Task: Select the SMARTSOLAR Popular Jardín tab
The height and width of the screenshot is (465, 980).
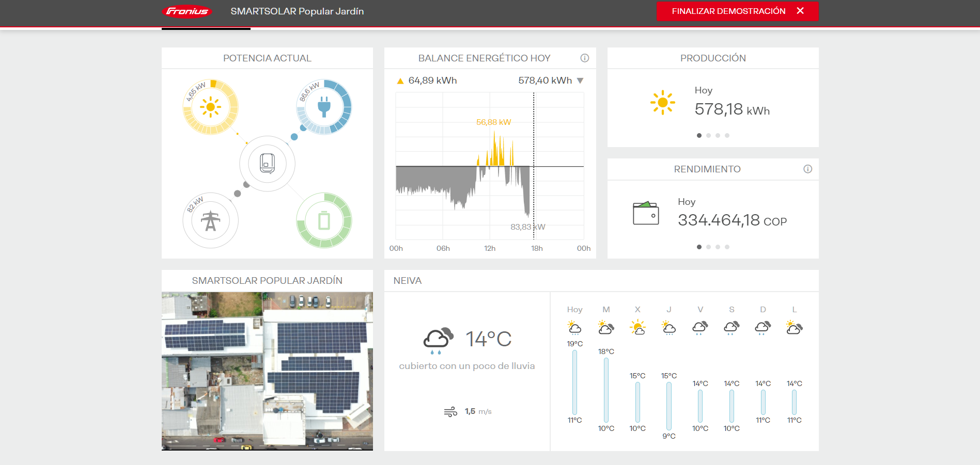Action: pyautogui.click(x=297, y=11)
